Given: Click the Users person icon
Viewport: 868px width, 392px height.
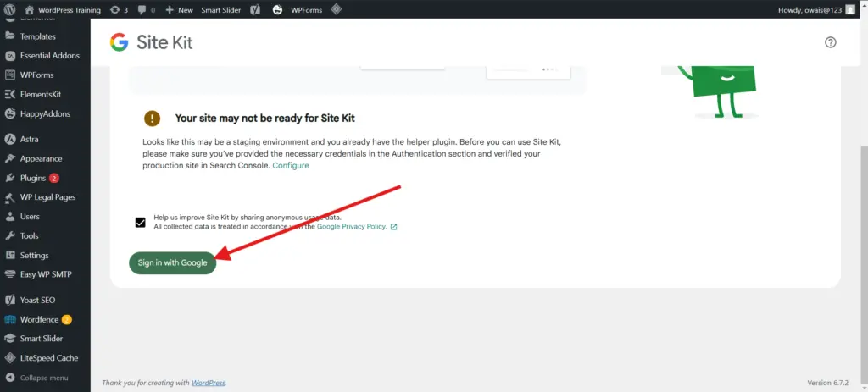Looking at the screenshot, I should coord(9,216).
